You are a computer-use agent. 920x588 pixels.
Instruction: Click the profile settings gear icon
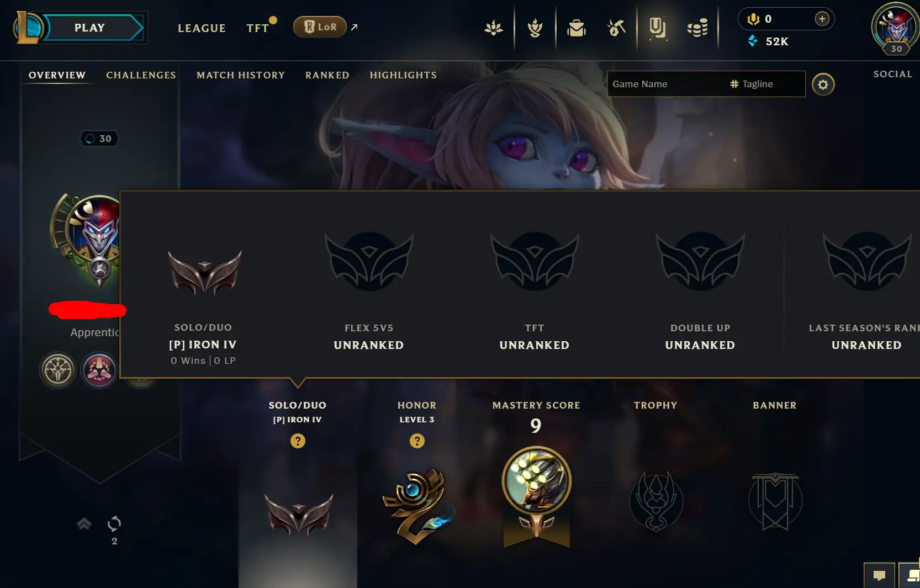[823, 84]
